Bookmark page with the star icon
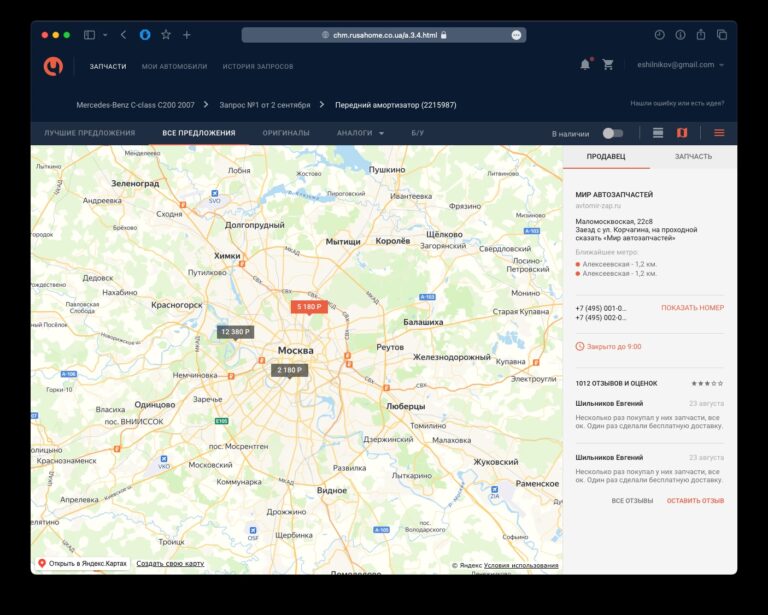Image resolution: width=768 pixels, height=615 pixels. tap(166, 35)
